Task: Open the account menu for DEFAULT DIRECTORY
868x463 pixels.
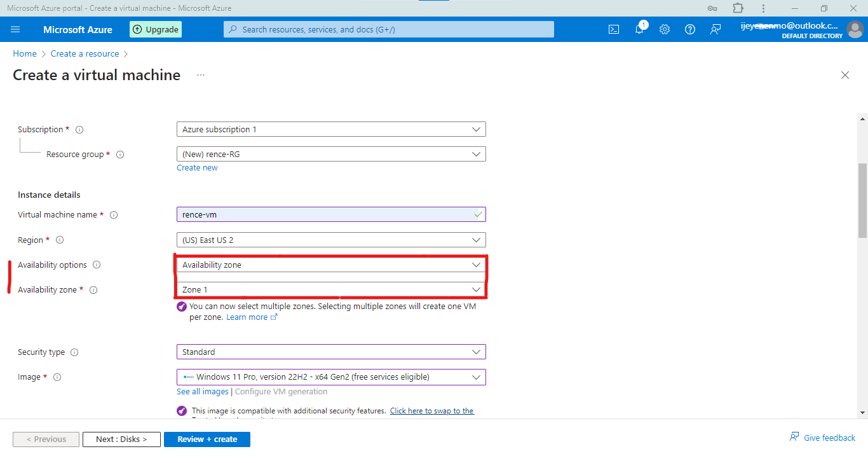Action: coord(802,29)
